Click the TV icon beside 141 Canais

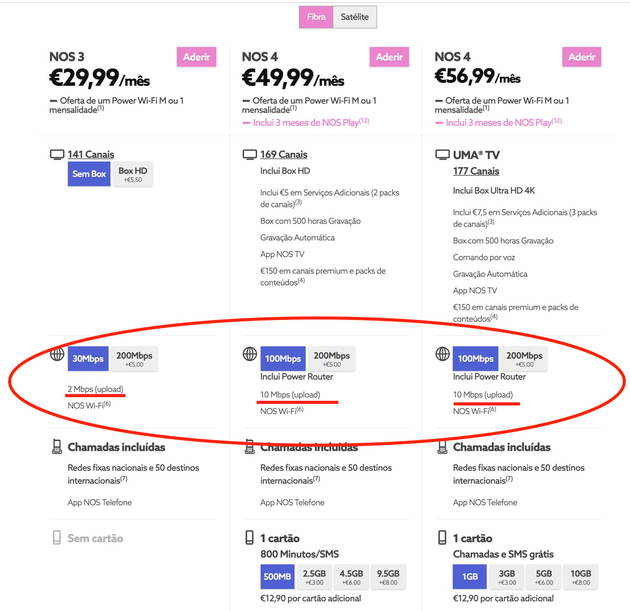click(x=56, y=155)
